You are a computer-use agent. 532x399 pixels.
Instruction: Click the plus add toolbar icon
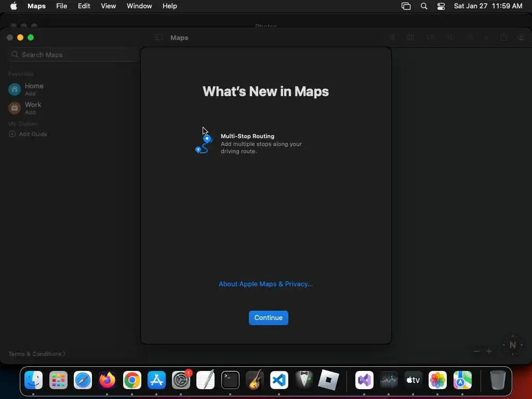[x=486, y=37]
